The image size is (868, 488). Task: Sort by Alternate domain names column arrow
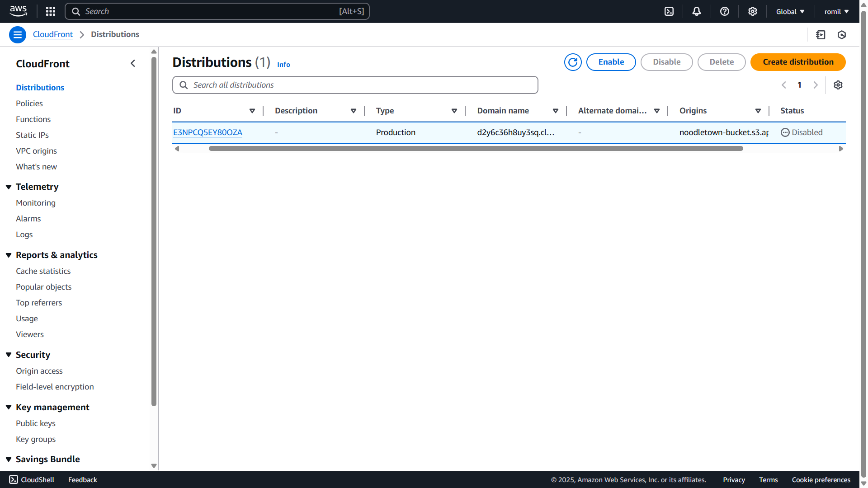(x=657, y=111)
